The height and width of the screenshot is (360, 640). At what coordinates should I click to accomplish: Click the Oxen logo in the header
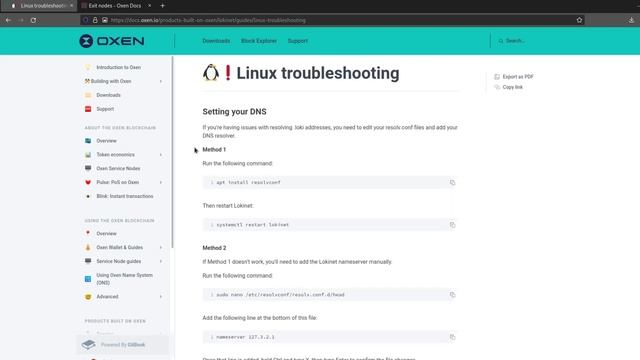click(x=111, y=41)
